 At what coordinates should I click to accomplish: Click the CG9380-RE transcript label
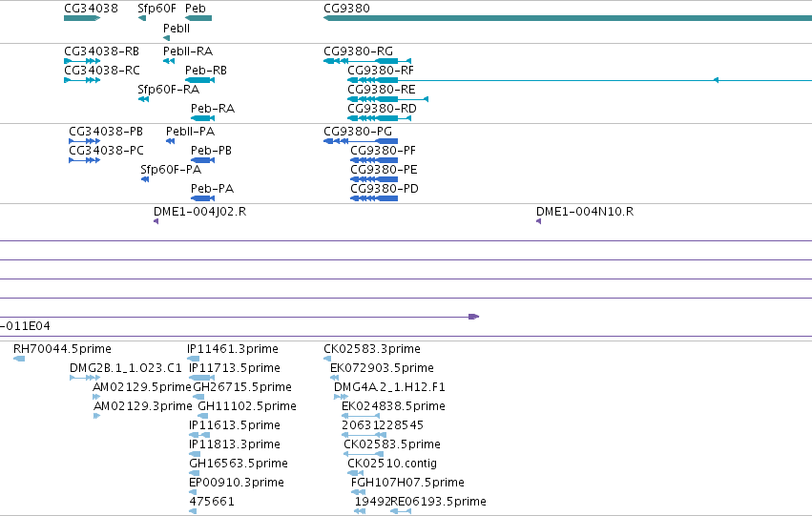point(381,90)
